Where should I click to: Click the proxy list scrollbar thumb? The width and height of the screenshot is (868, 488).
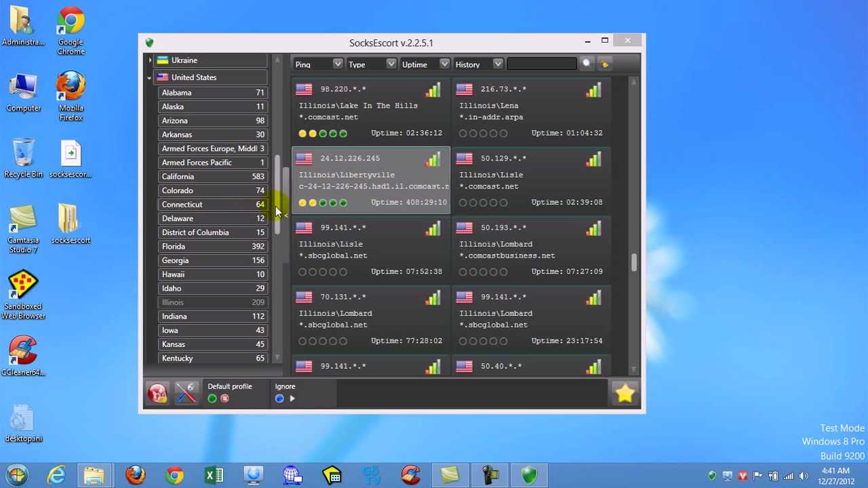(634, 263)
